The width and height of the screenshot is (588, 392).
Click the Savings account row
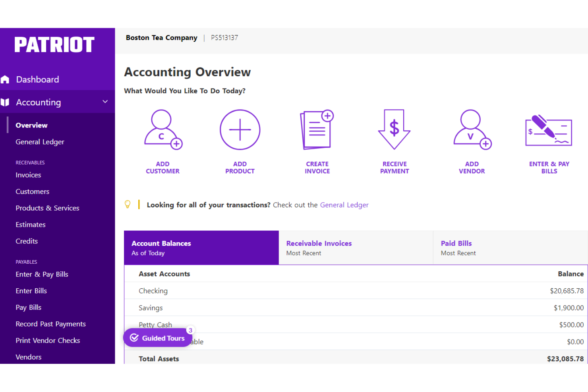click(356, 308)
